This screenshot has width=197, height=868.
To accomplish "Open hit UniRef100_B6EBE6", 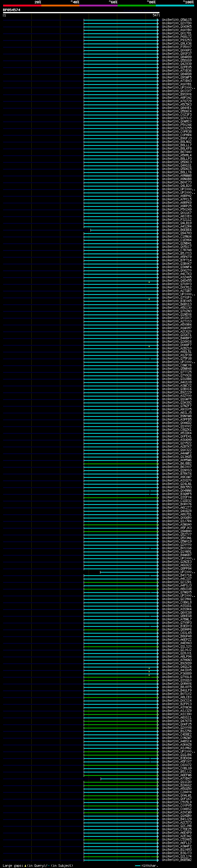I will tap(177, 230).
